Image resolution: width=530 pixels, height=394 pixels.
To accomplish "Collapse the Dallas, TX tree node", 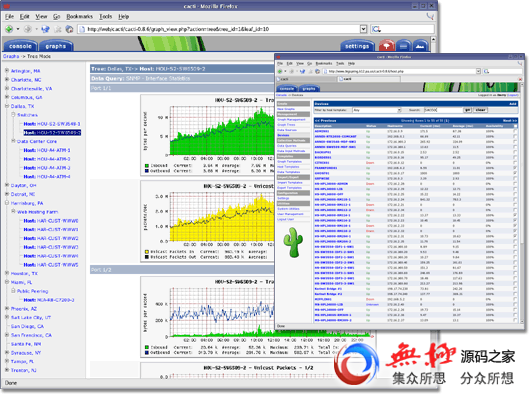I will click(x=7, y=106).
